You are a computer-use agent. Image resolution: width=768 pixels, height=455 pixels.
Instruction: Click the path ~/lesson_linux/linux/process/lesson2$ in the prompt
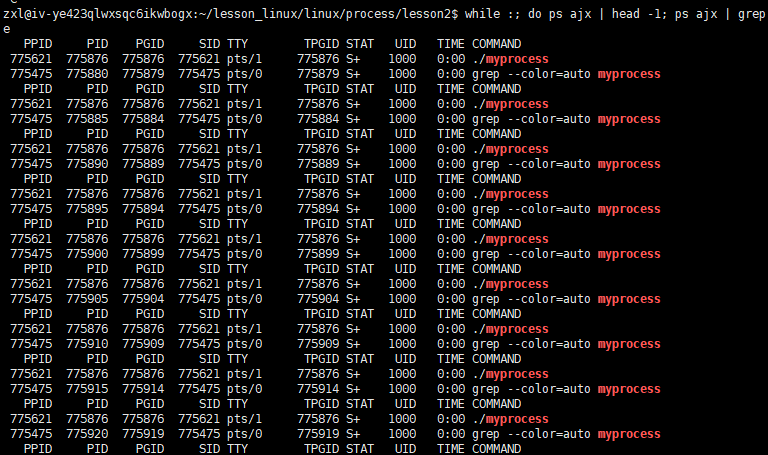click(328, 14)
